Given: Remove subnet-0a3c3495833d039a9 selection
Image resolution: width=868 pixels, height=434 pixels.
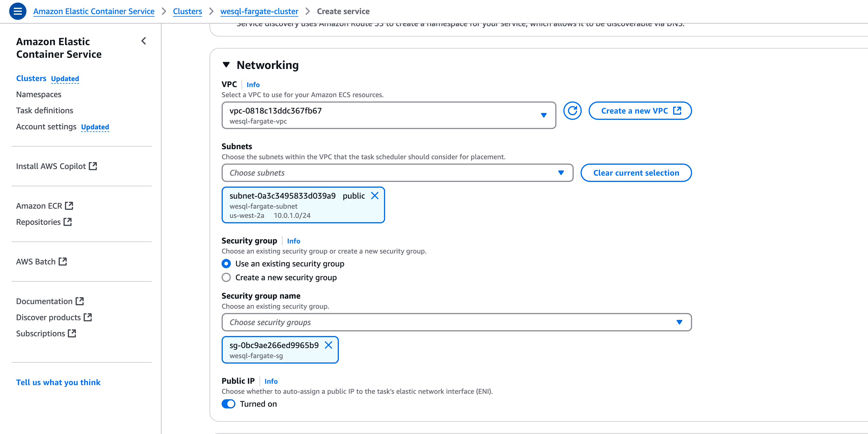Looking at the screenshot, I should point(374,195).
